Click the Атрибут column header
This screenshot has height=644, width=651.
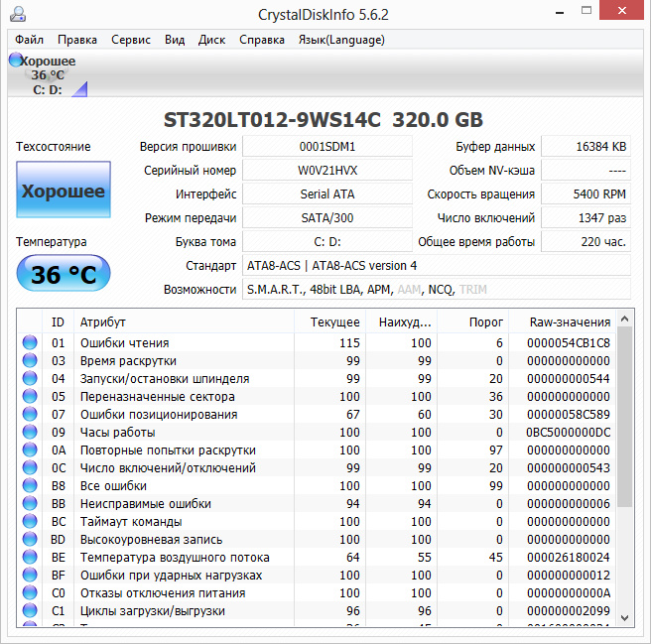(x=184, y=322)
